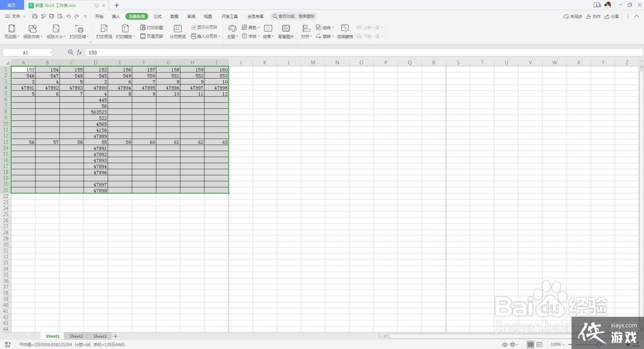644x349 pixels.
Task: Open the Print Area (打印区域) tool
Action: tap(79, 31)
